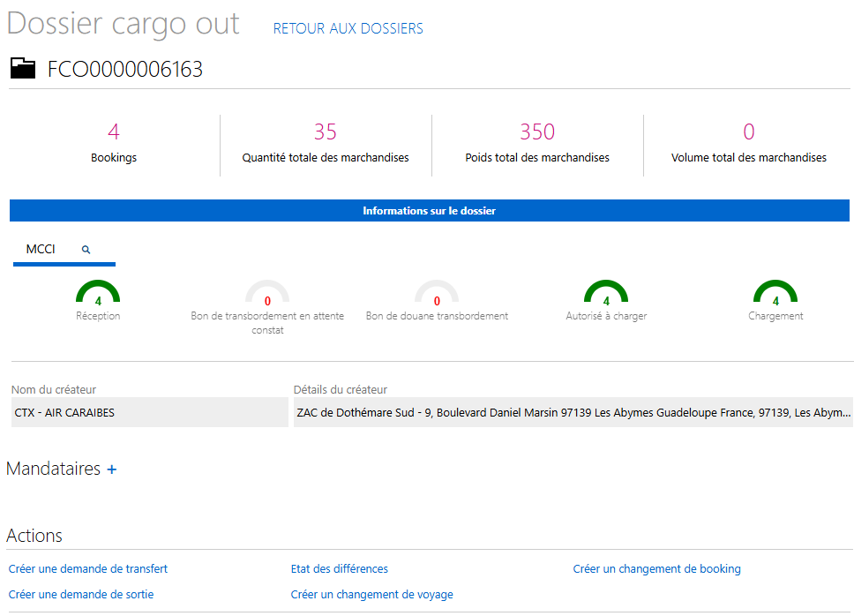Click the magnifier icon next to MCCI
This screenshot has height=616, width=854.
coord(86,250)
